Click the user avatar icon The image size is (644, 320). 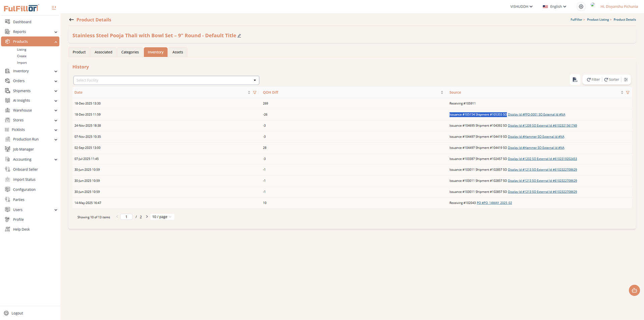tap(593, 5)
